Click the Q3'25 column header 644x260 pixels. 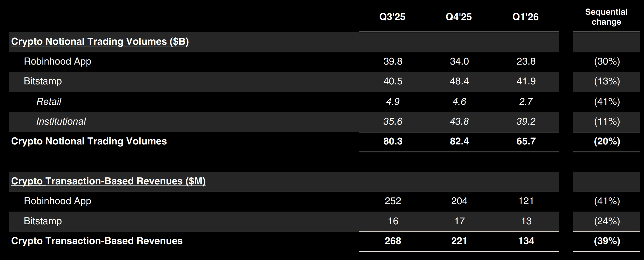click(x=392, y=17)
